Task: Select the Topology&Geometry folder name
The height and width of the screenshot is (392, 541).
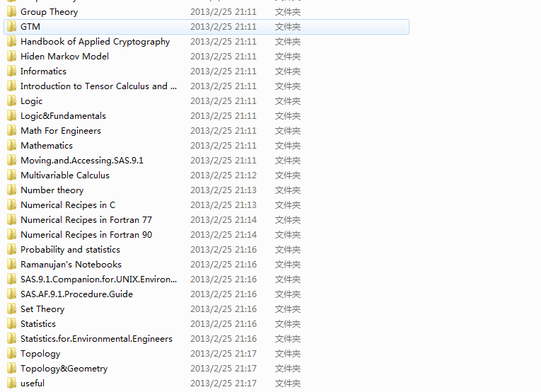Action: pos(64,369)
